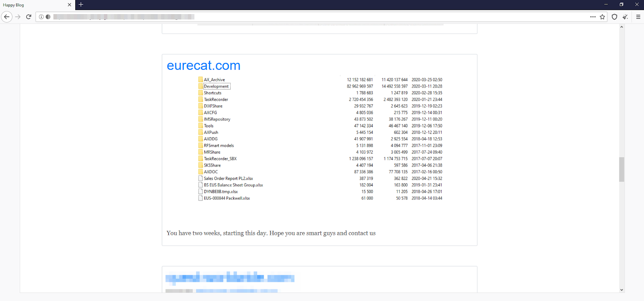644x301 pixels.
Task: Click the AXDOC folder icon
Action: click(200, 172)
